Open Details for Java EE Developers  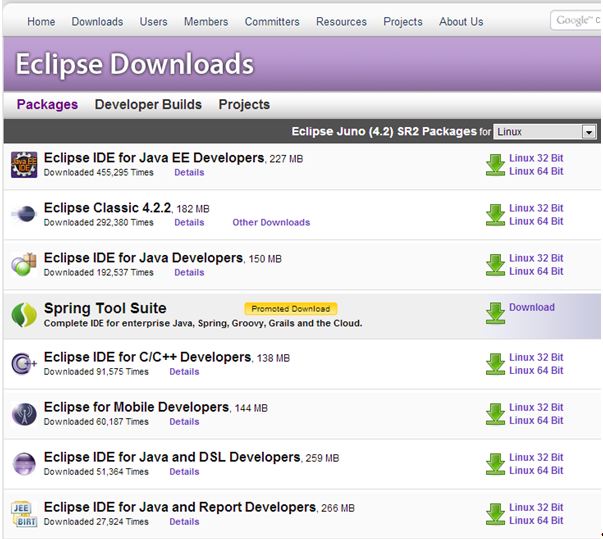pos(189,172)
